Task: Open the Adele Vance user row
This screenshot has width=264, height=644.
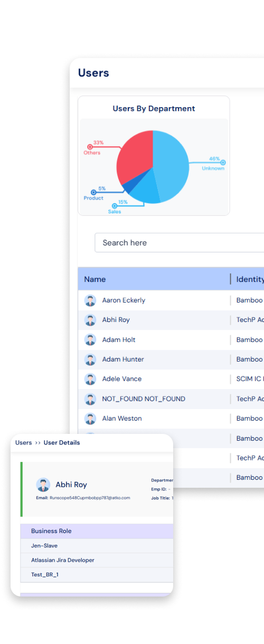Action: tap(171, 379)
